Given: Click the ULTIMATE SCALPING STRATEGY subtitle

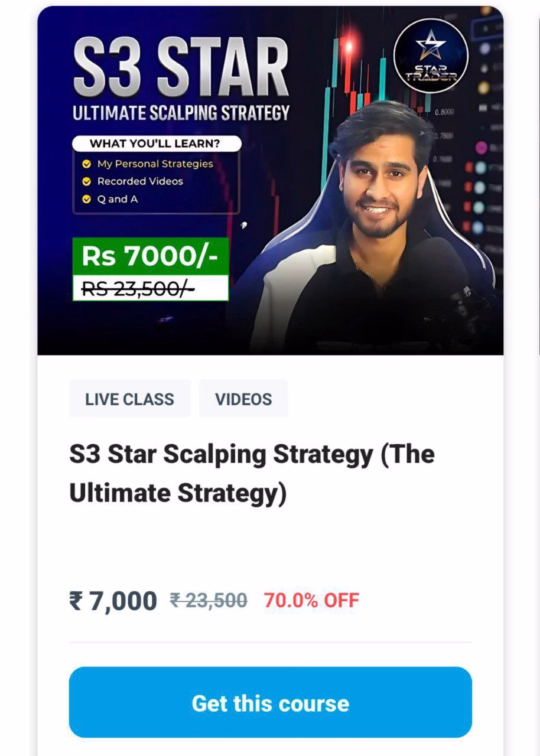Looking at the screenshot, I should coord(181,113).
